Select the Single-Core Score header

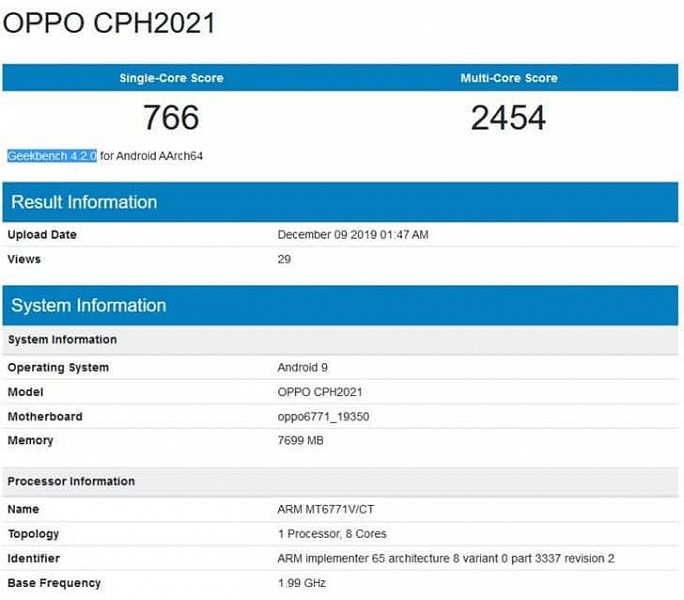171,78
